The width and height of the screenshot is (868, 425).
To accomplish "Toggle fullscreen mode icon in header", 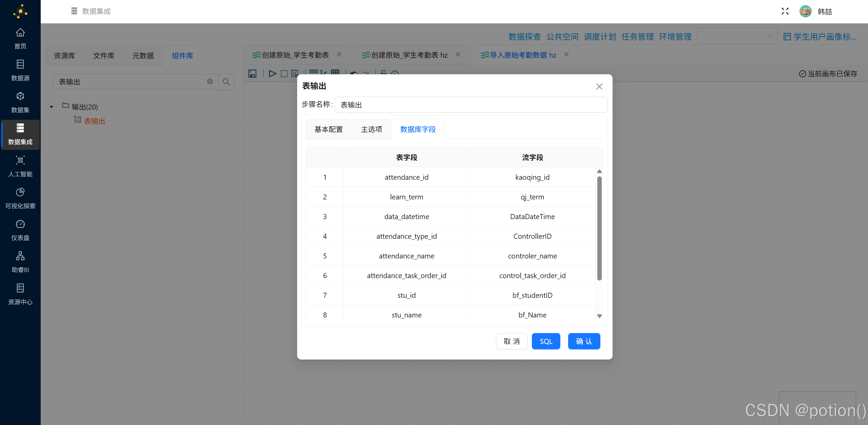I will click(x=785, y=11).
